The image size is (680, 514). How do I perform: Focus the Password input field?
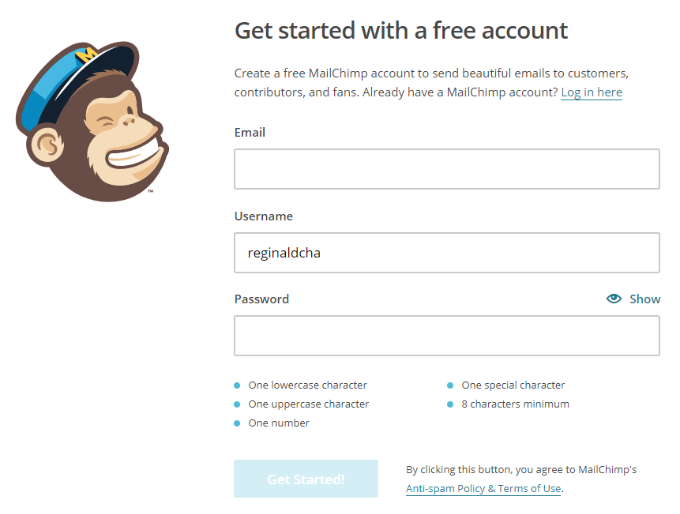[446, 336]
